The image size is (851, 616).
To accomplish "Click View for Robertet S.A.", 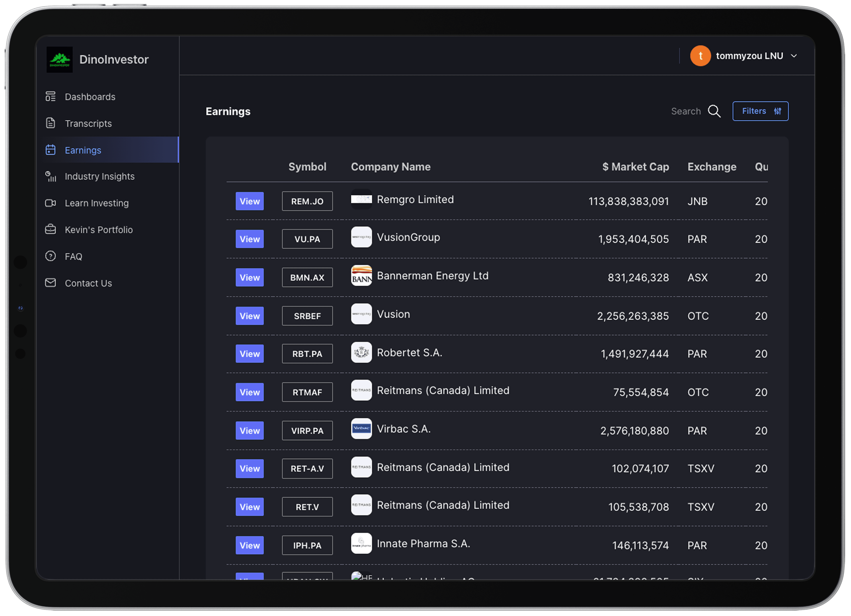I will (250, 354).
